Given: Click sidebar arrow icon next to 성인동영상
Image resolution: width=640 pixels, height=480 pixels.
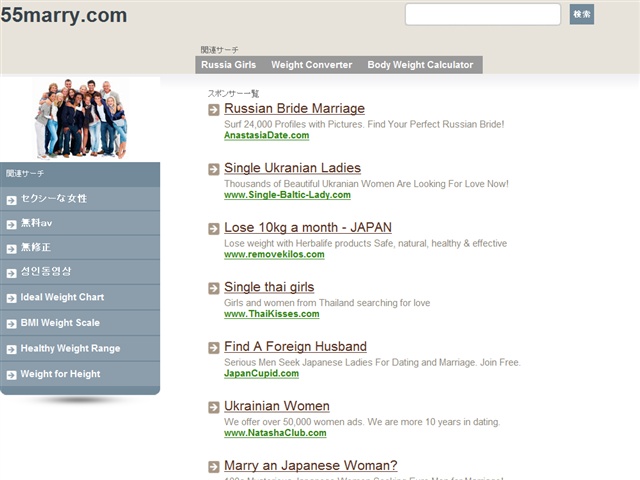Looking at the screenshot, I should [11, 273].
